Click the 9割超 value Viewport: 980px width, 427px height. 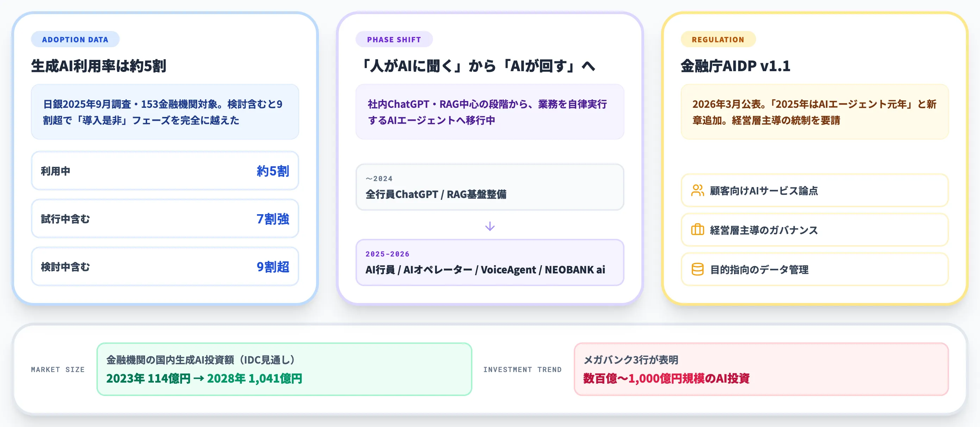273,267
